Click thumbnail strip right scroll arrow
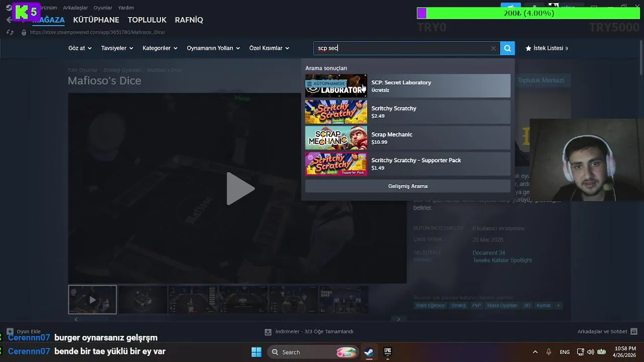This screenshot has height=362, width=644. 398,319
